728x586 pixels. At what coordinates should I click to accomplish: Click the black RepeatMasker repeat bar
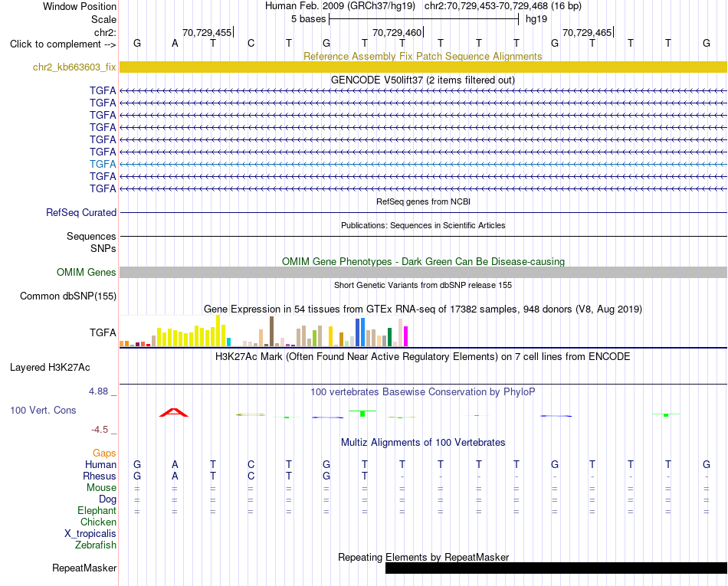556,568
